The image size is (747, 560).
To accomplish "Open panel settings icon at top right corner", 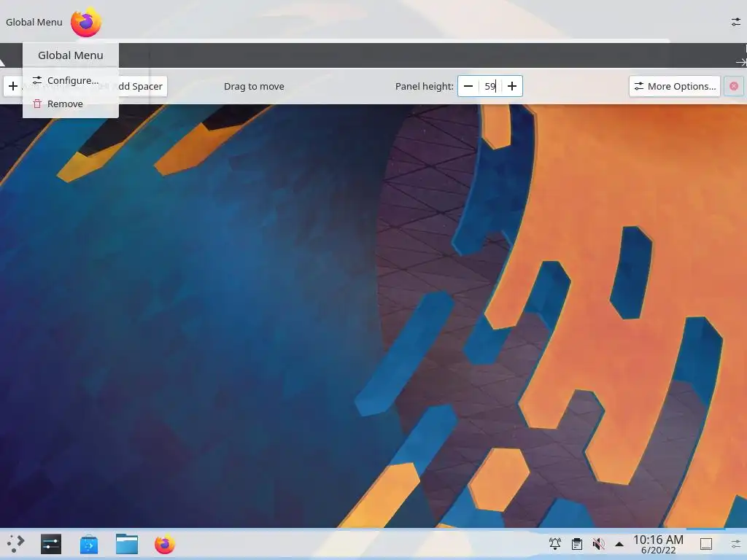I will point(735,22).
